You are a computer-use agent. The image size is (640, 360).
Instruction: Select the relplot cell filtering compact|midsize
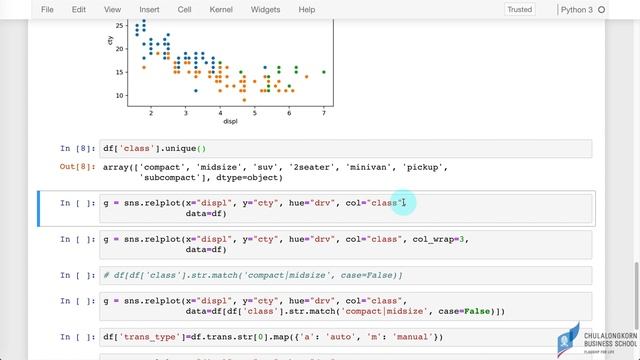[x=346, y=306]
